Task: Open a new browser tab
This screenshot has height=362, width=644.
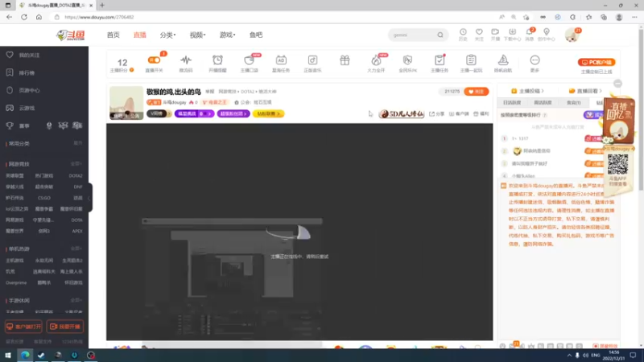Action: 102,6
